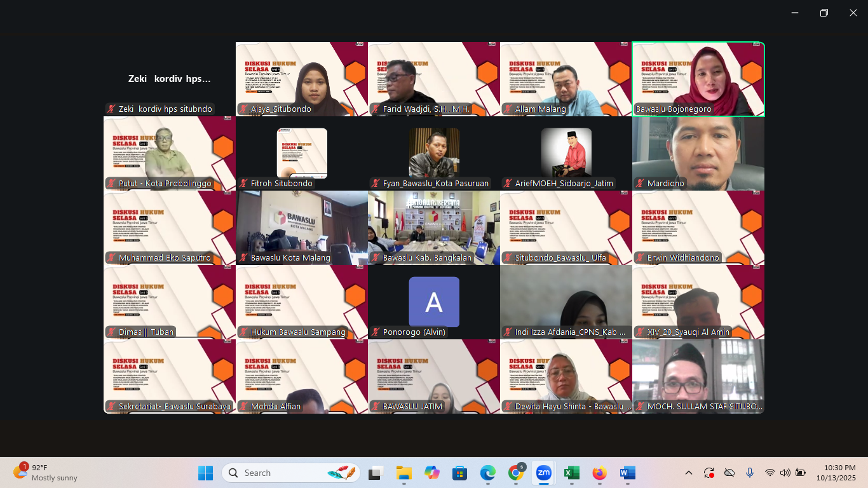Image resolution: width=868 pixels, height=488 pixels.
Task: Open File Explorer folder icon
Action: point(403,473)
